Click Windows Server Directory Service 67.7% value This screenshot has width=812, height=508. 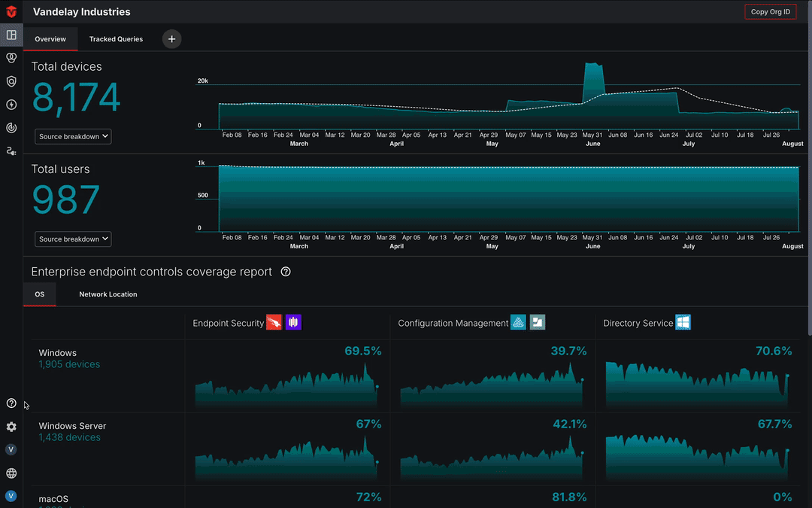tap(774, 424)
